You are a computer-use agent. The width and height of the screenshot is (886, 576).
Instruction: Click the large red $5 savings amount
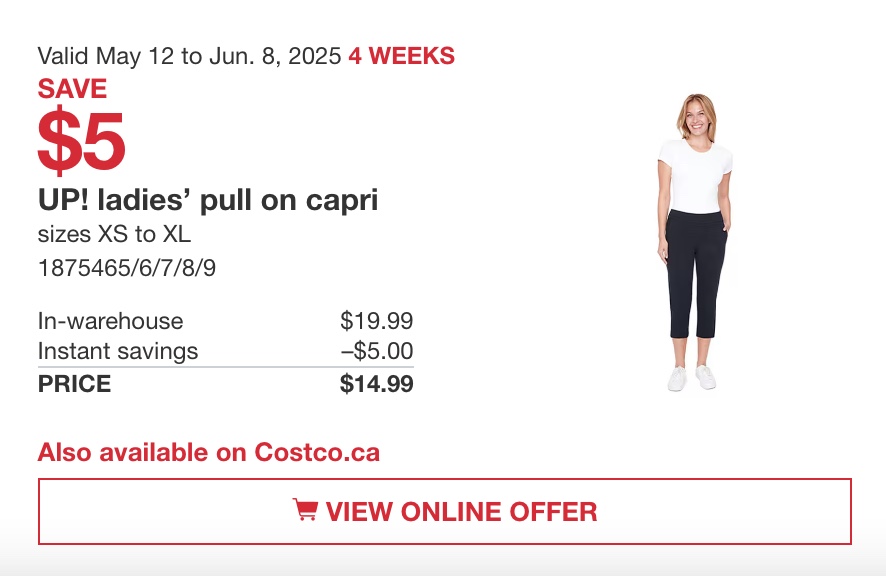point(81,141)
